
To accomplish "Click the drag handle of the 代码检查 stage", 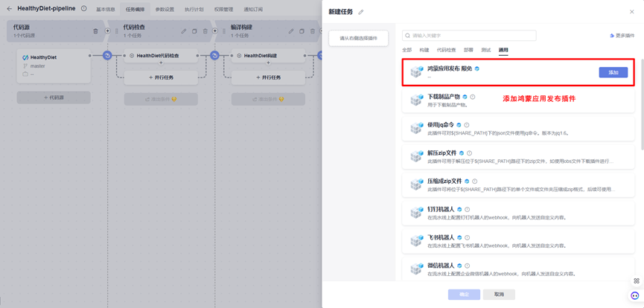I will [x=117, y=31].
